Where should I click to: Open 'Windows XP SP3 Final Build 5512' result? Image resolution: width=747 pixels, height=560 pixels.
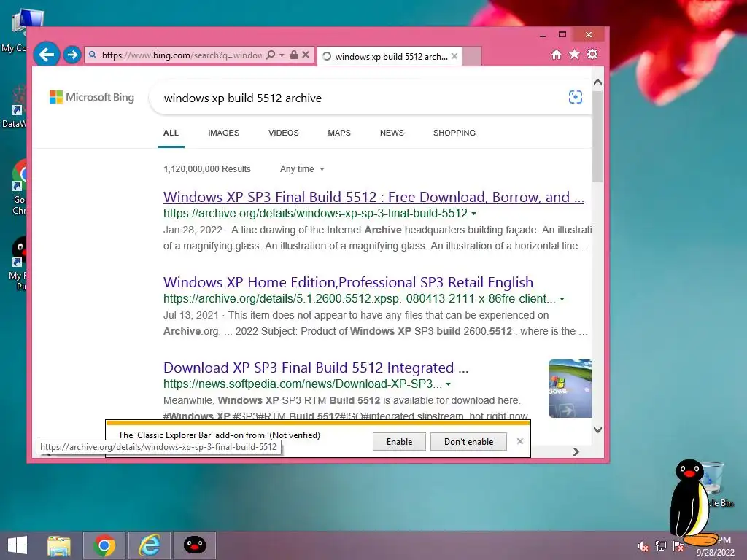click(373, 197)
